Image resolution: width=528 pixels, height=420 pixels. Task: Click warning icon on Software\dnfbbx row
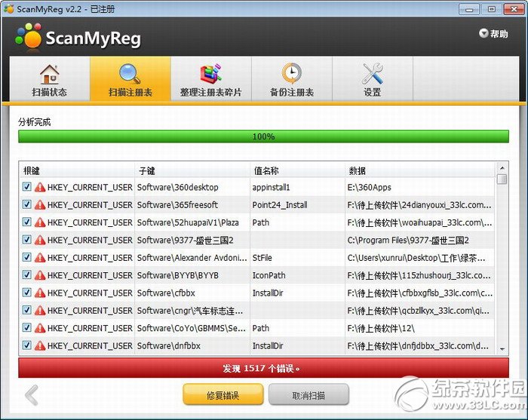pos(40,345)
